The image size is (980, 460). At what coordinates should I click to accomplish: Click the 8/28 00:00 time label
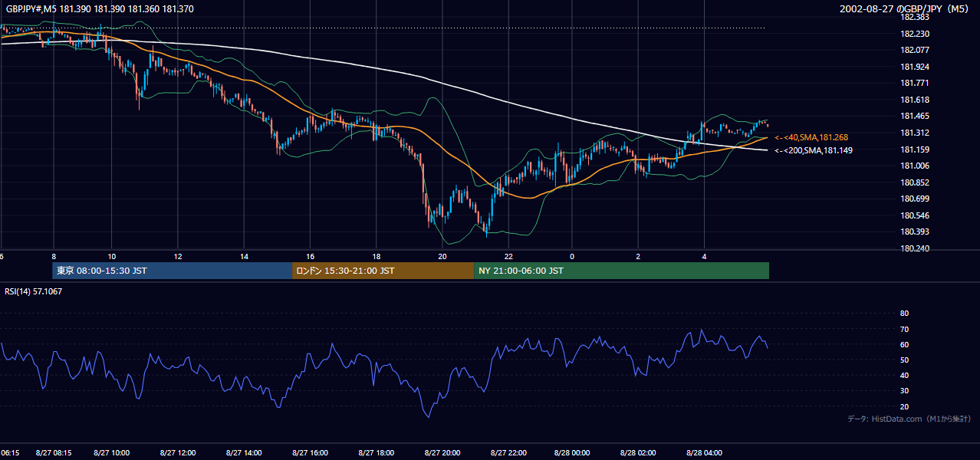pos(572,453)
